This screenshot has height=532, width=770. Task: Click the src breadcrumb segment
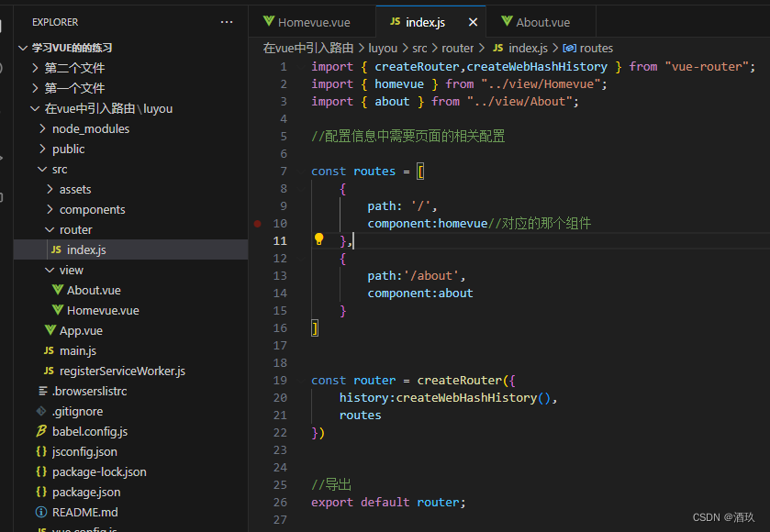(419, 48)
